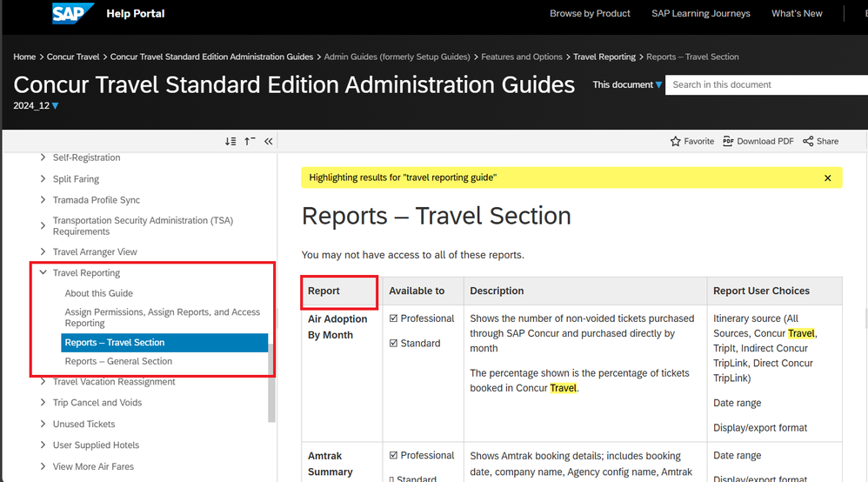Viewport: 868px width, 482px height.
Task: Open About this Guide page
Action: tap(98, 293)
